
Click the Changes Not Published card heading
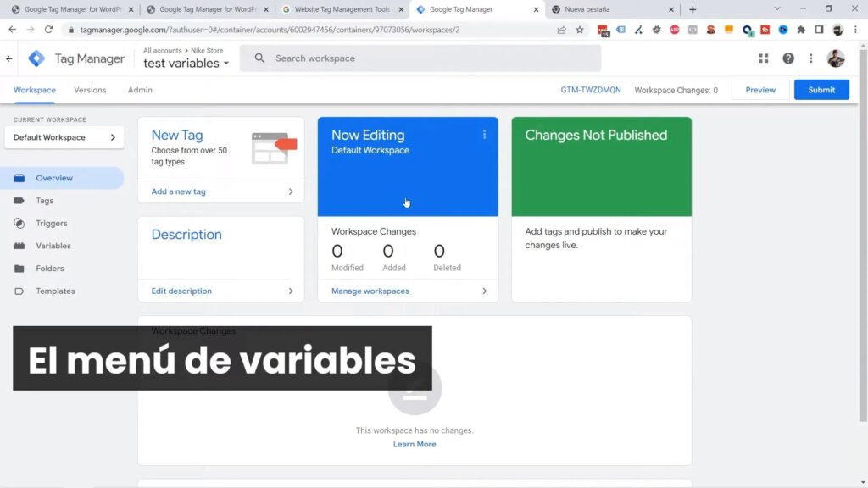pos(596,135)
